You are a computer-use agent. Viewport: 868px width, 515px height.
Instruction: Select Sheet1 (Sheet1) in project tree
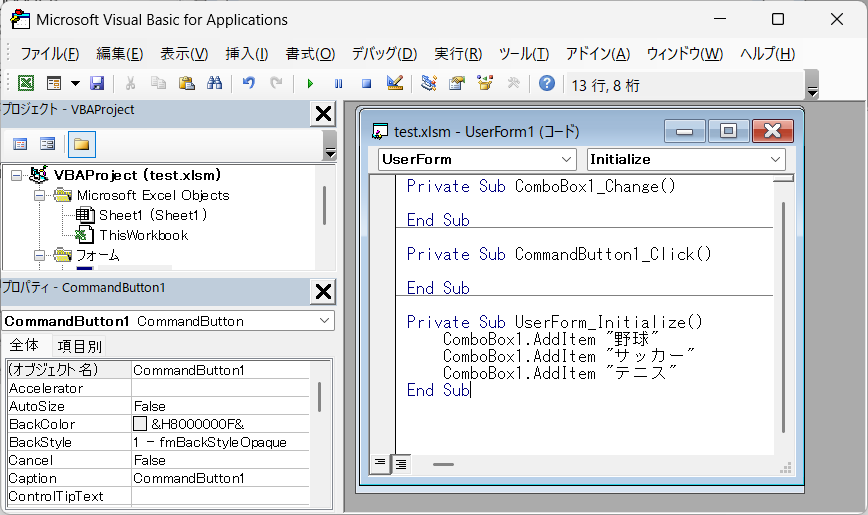[x=152, y=215]
